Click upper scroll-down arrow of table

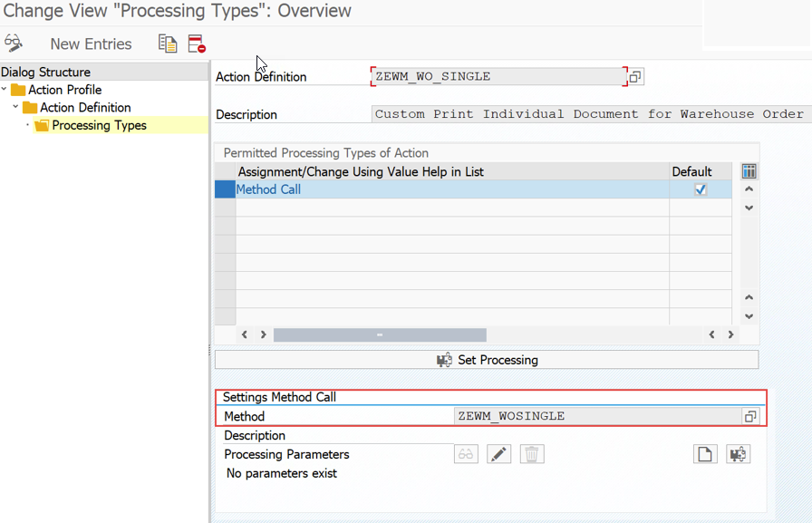[749, 208]
